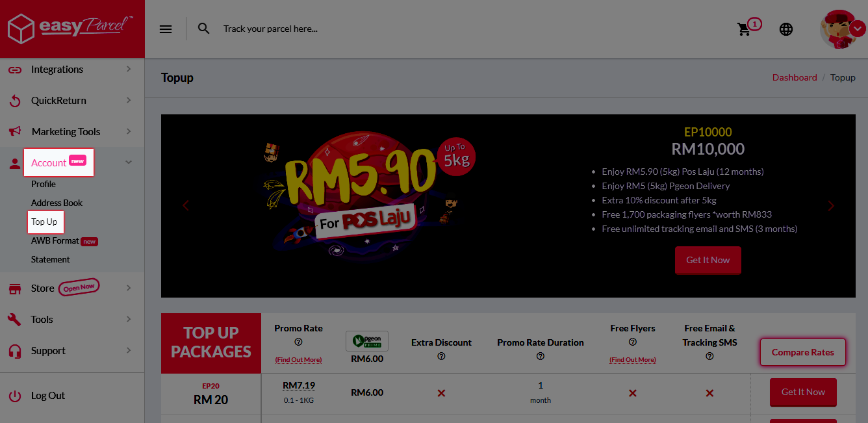Expand the Support chevron

[129, 350]
